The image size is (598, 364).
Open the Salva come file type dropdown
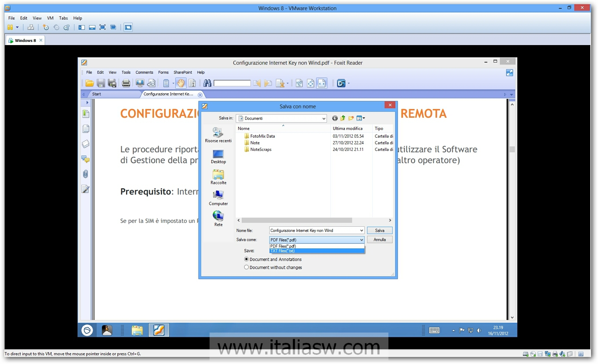tap(317, 240)
